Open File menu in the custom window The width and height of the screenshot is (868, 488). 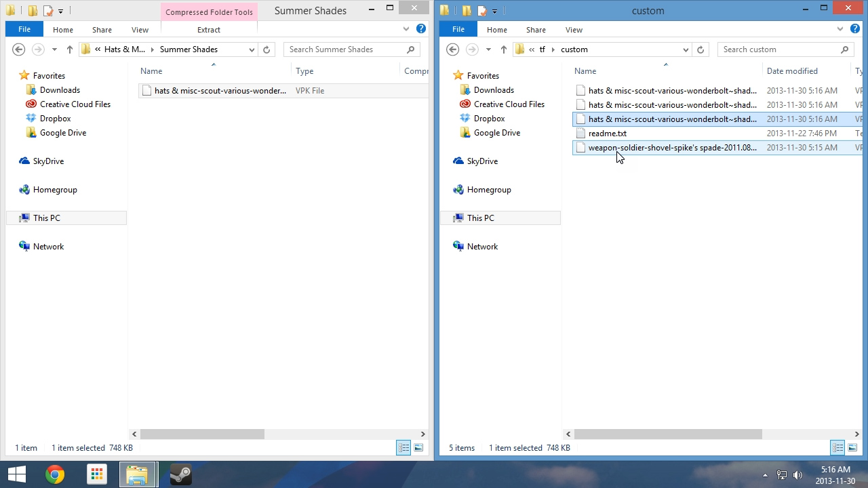click(458, 29)
